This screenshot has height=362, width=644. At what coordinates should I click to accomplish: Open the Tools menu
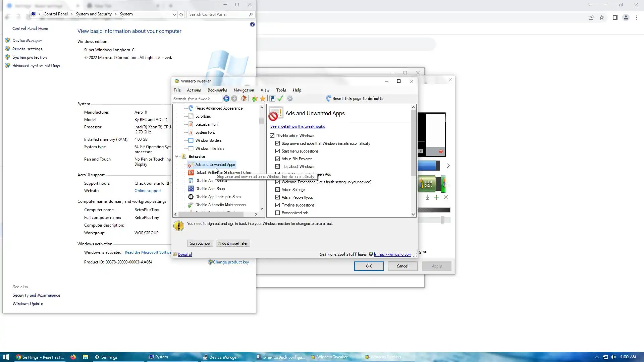[281, 90]
